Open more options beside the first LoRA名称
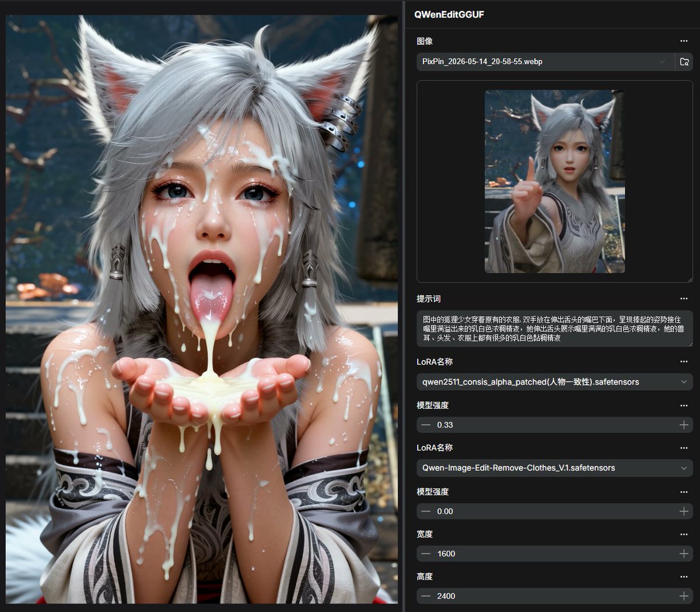The width and height of the screenshot is (700, 612). pyautogui.click(x=684, y=362)
